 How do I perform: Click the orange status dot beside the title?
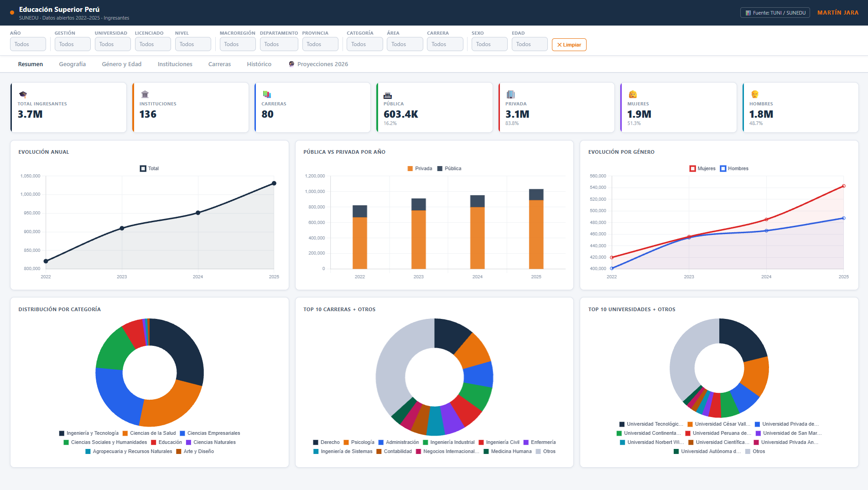coord(12,12)
